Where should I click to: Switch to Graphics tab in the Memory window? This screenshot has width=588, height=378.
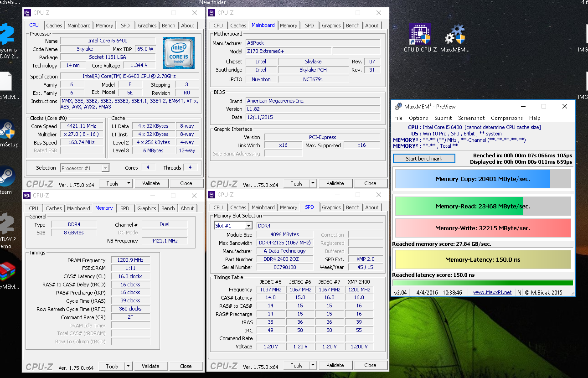tap(146, 208)
